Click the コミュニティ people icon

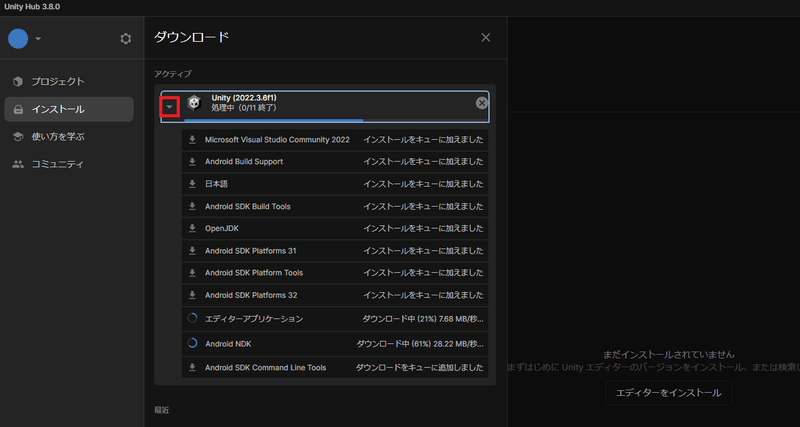[x=18, y=164]
